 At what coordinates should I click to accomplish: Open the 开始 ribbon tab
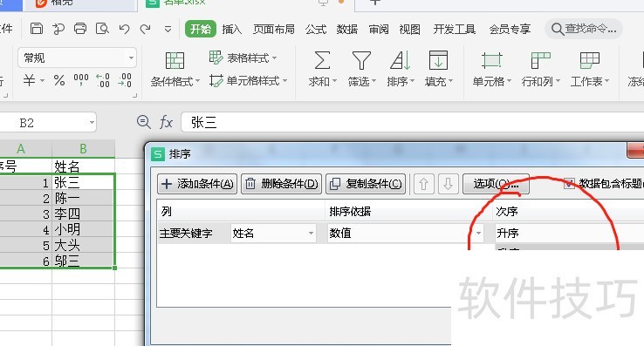point(201,29)
